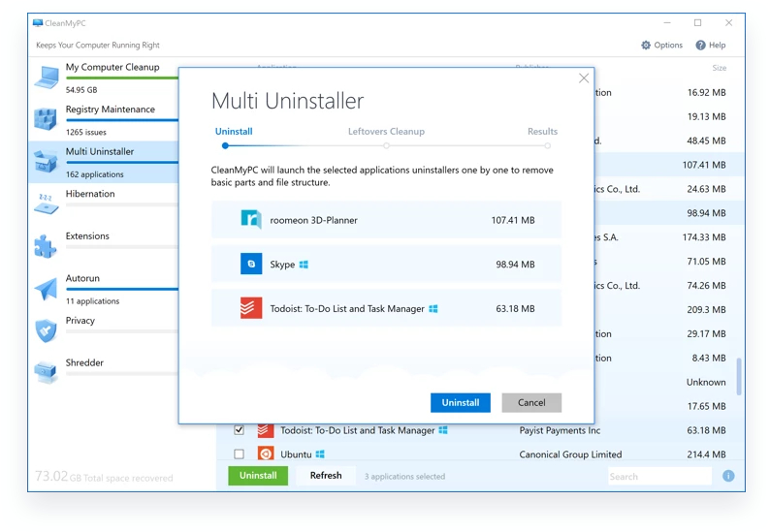Open Extensions puzzle piece icon

point(46,245)
